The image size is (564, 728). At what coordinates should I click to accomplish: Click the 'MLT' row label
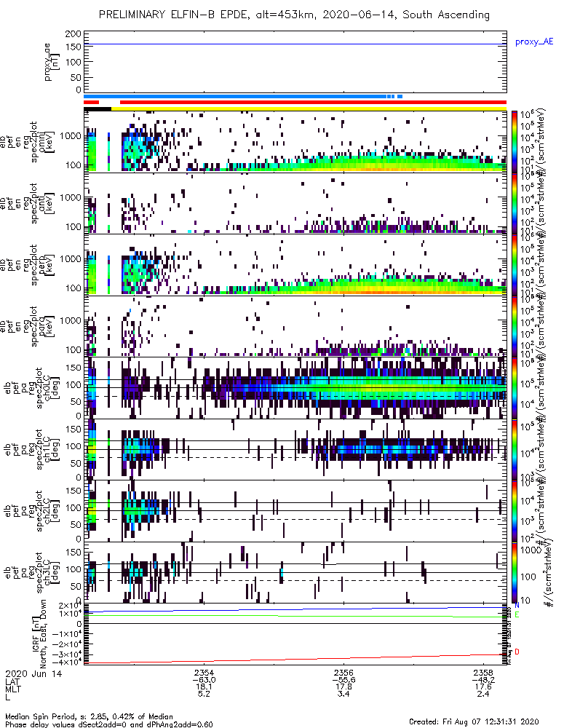[x=12, y=689]
